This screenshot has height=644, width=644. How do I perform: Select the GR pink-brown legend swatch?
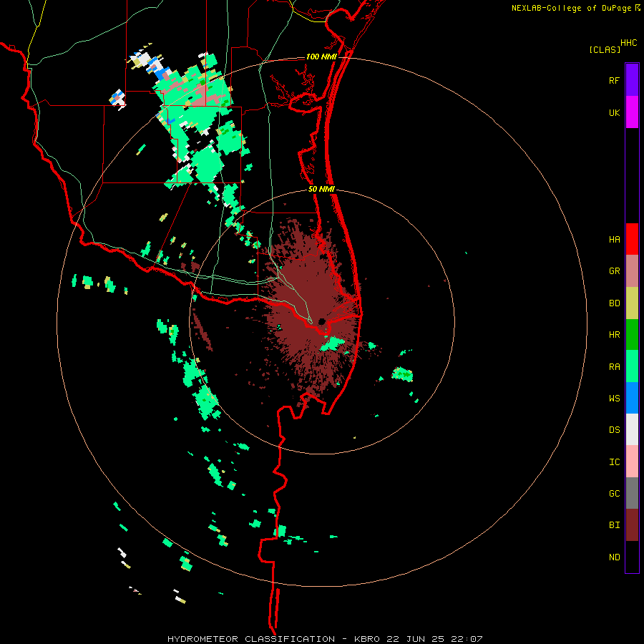pos(632,271)
